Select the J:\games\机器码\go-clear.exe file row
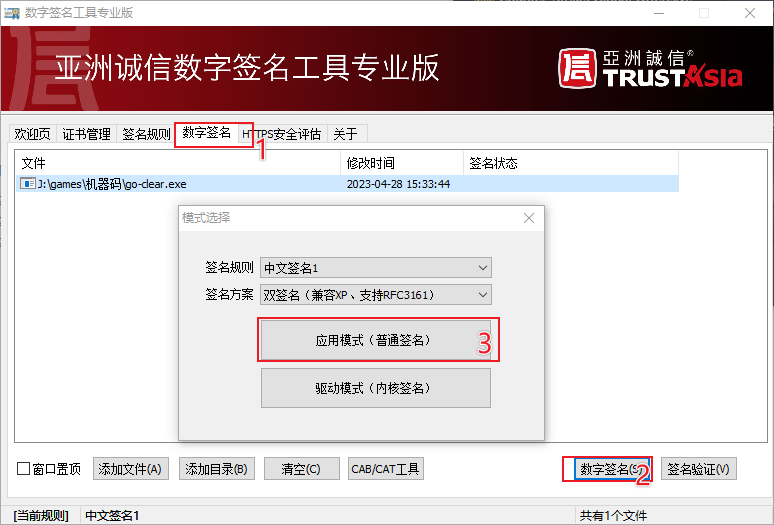 click(348, 184)
